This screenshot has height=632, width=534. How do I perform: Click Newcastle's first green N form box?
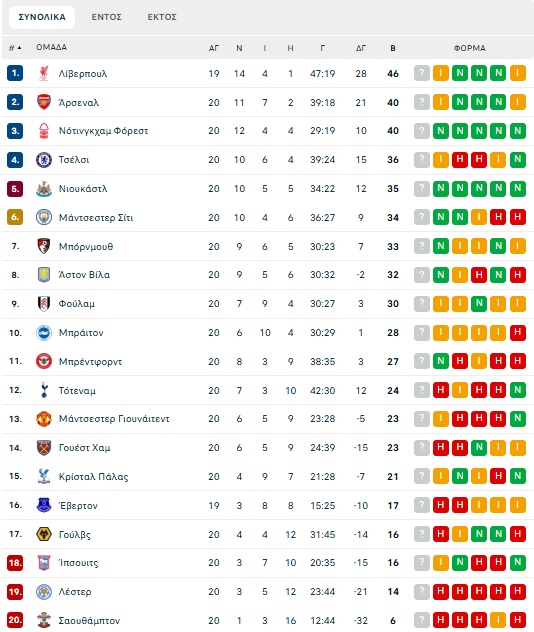[x=440, y=188]
